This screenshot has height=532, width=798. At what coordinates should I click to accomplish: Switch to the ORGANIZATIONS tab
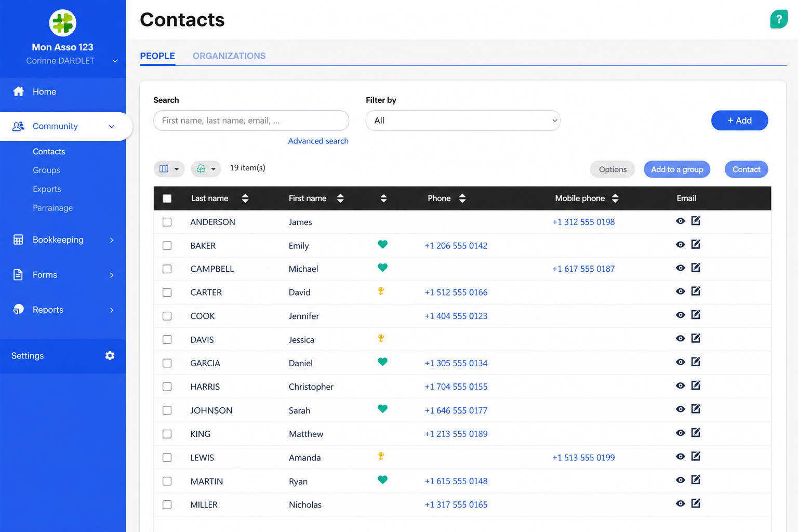(x=229, y=56)
